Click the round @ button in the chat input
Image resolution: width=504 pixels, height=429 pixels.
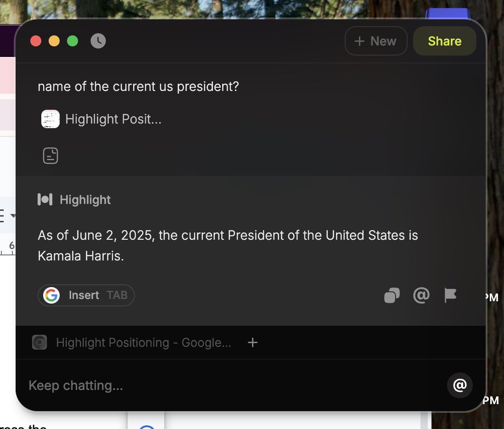coord(459,385)
